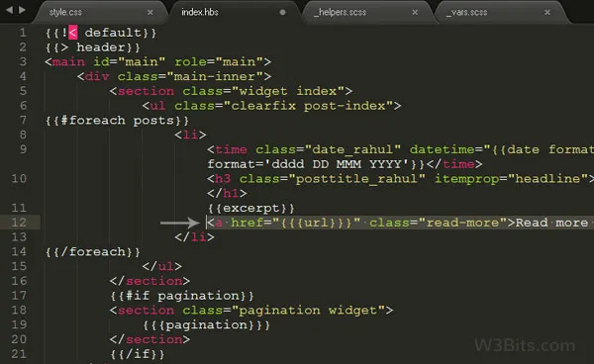The width and height of the screenshot is (594, 364).
Task: Click the right tab navigation arrow
Action: 23,10
